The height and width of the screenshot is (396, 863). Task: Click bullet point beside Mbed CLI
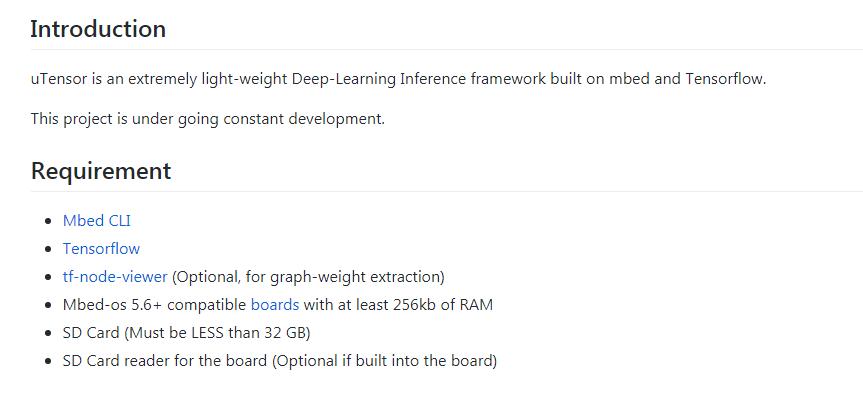click(50, 221)
